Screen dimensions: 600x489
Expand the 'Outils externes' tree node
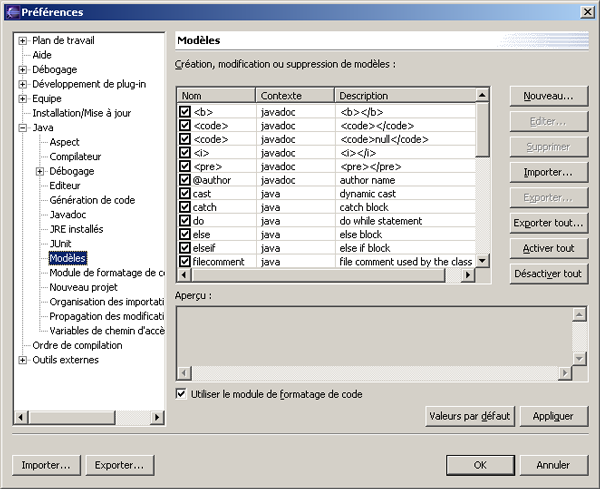23,360
